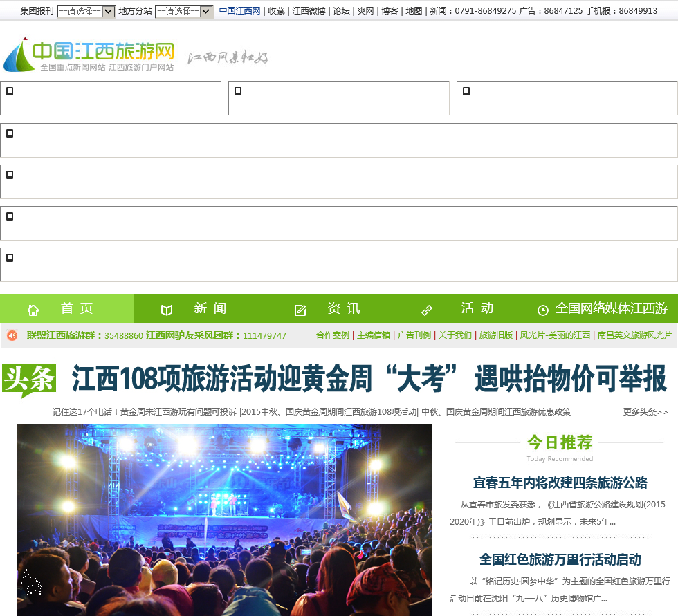Open the 风光片-美丽的江西 link

[x=555, y=335]
